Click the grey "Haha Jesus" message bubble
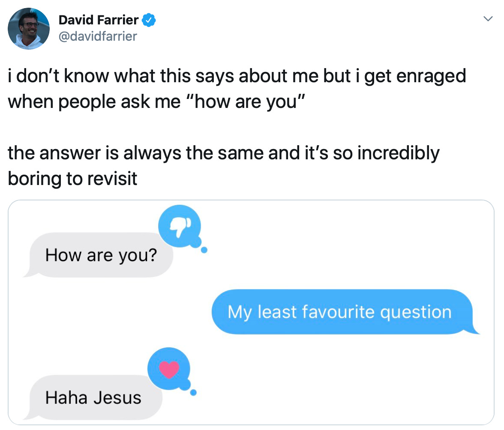 point(93,398)
